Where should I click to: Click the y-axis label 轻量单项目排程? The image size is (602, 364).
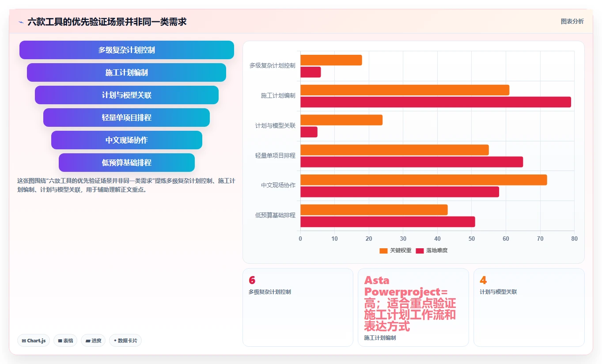[x=275, y=155]
